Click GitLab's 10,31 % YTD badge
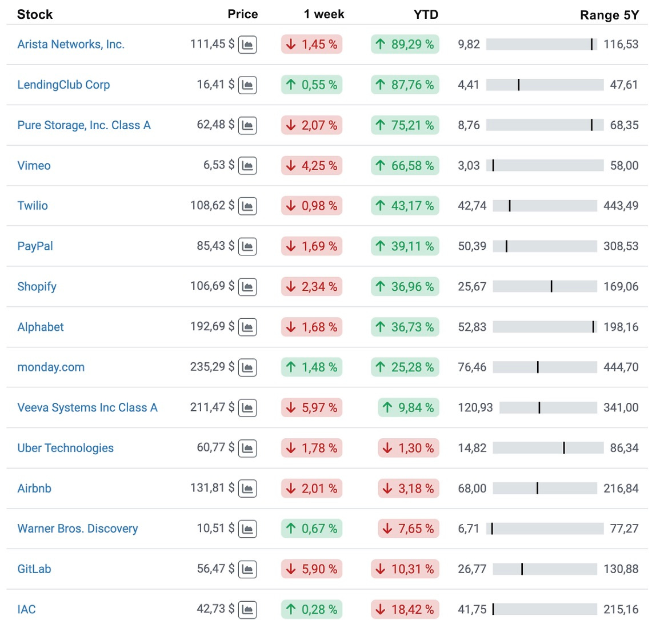The width and height of the screenshot is (672, 620). click(x=405, y=569)
